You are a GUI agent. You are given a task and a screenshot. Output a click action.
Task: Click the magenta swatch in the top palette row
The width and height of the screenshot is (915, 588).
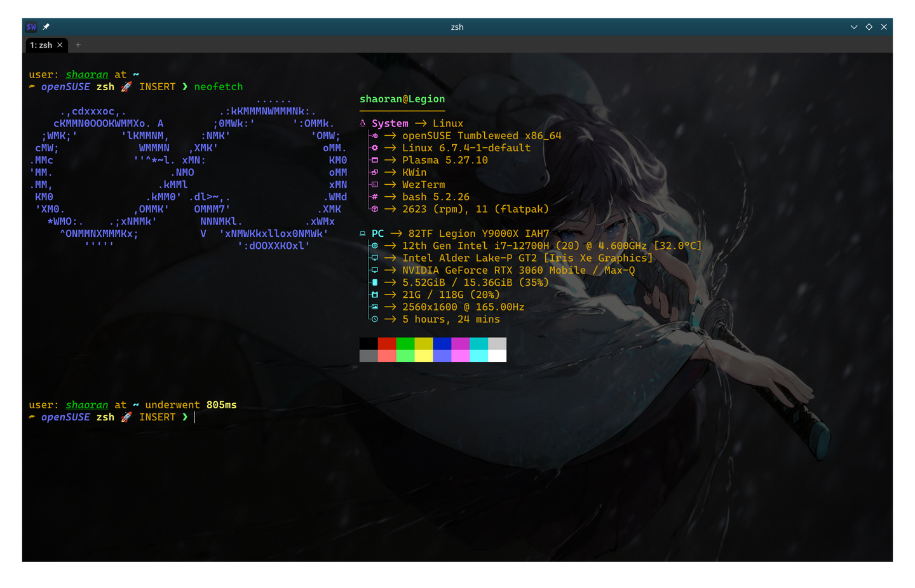(461, 344)
